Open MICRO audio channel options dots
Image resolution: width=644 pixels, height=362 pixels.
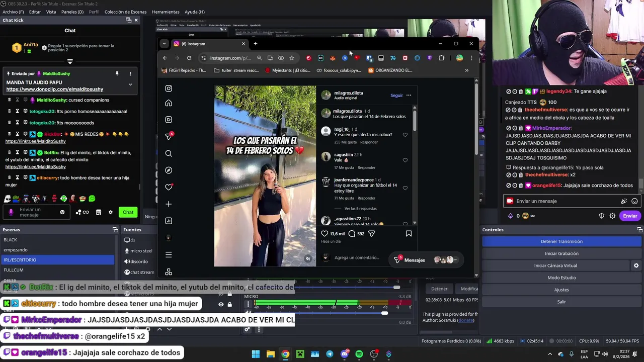pos(248,304)
